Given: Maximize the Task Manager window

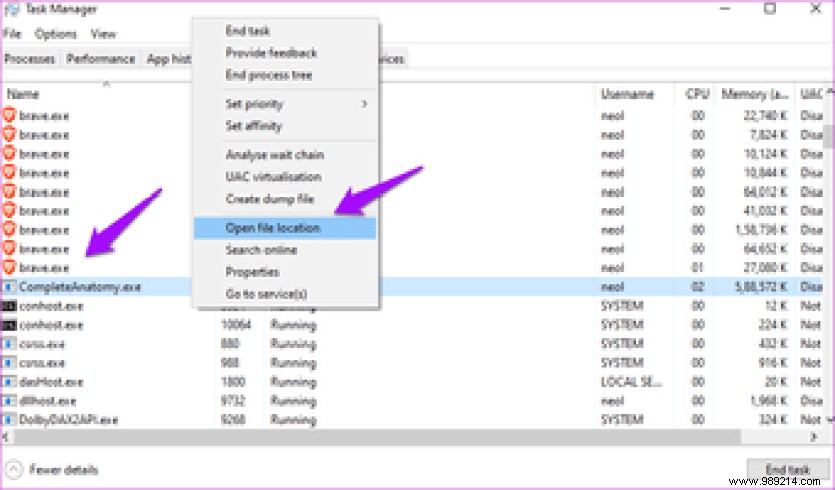Looking at the screenshot, I should pyautogui.click(x=769, y=9).
